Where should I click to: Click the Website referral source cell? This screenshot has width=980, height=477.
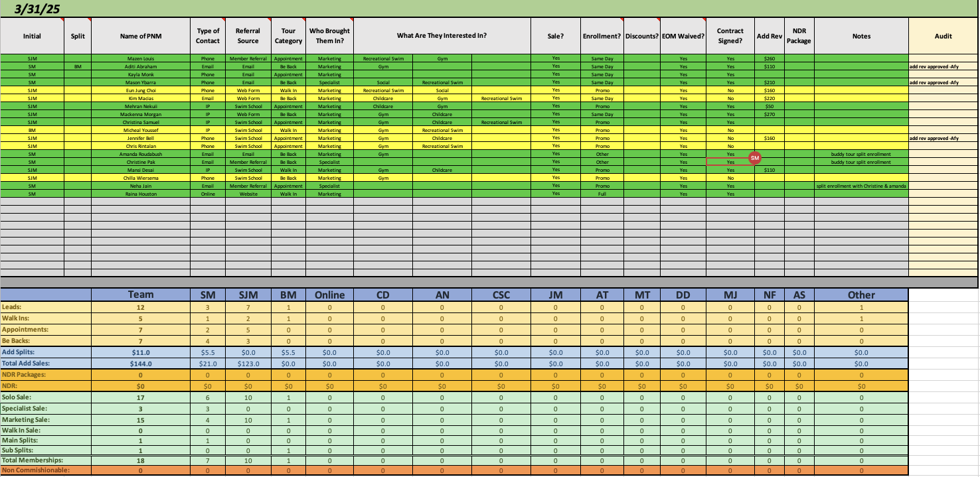coord(248,194)
